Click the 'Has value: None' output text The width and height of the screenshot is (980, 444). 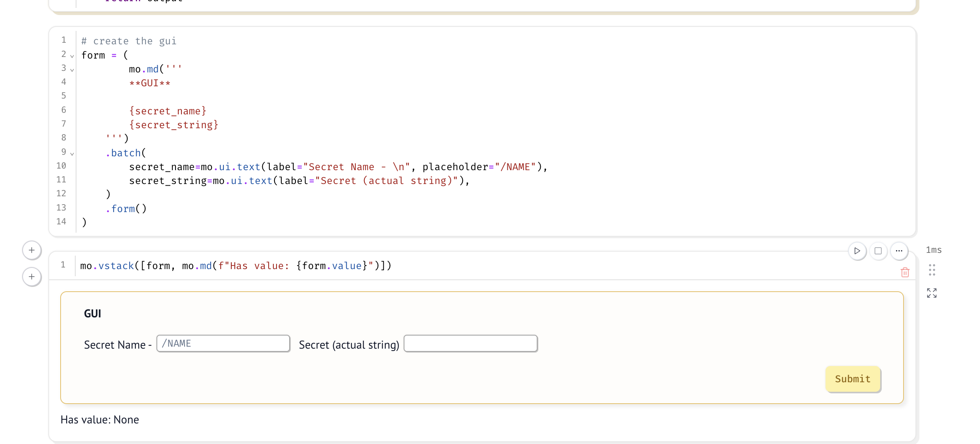[x=100, y=419]
